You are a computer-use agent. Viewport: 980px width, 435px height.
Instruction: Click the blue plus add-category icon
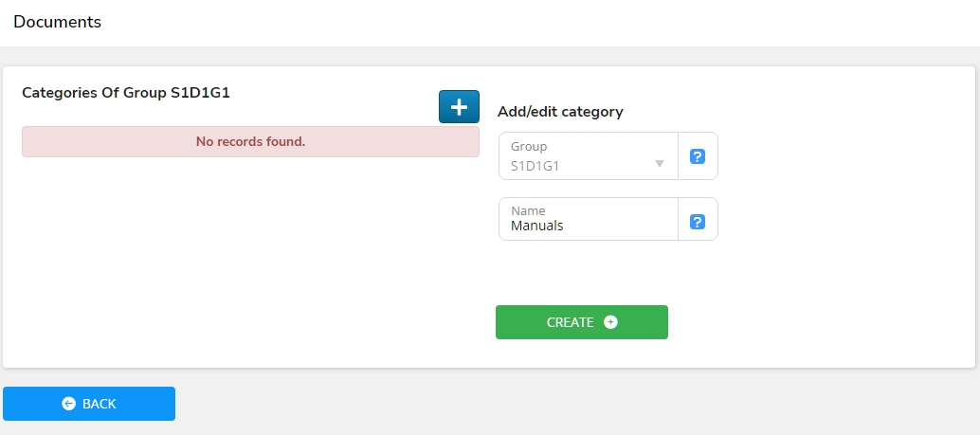[459, 107]
